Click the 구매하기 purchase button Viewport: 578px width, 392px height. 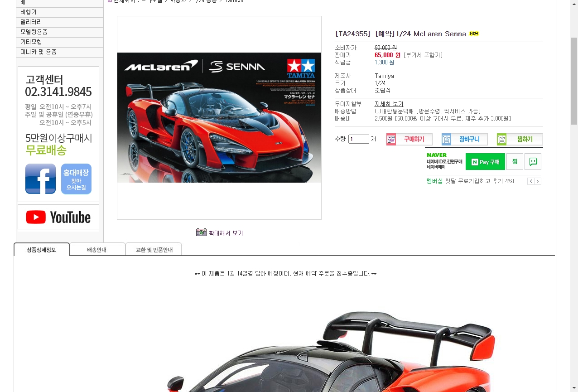(x=409, y=139)
